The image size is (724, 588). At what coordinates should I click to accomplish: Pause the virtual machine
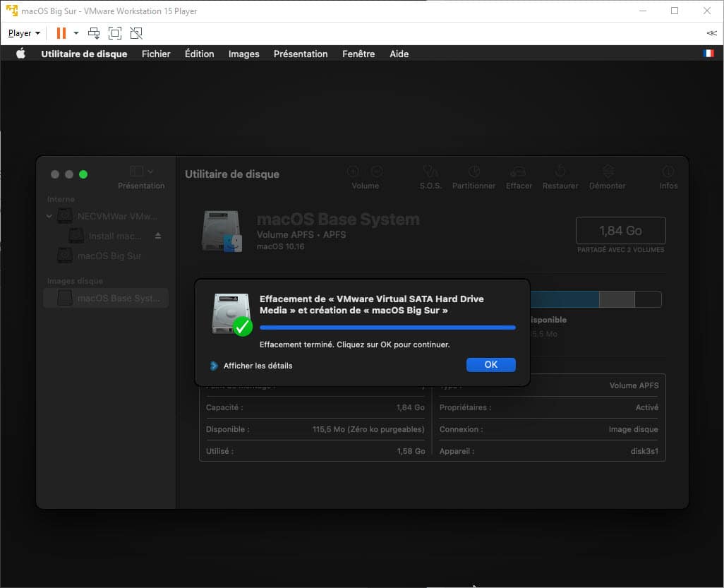tap(61, 33)
